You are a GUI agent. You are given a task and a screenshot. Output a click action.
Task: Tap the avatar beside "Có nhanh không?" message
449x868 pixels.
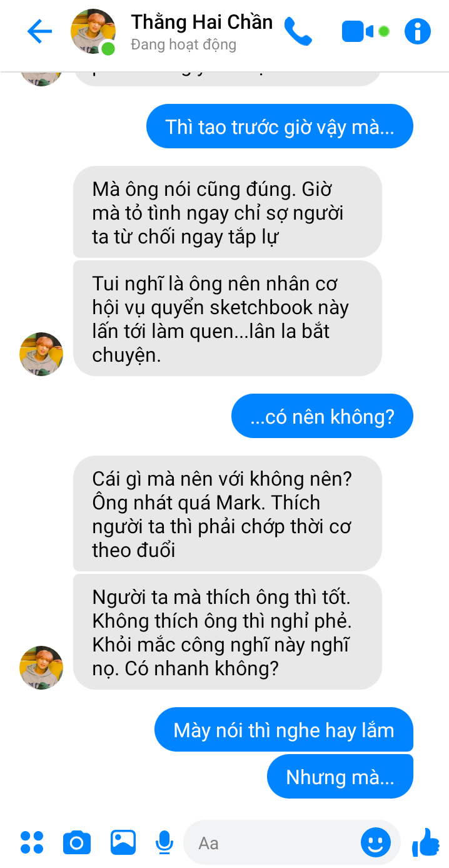[41, 668]
